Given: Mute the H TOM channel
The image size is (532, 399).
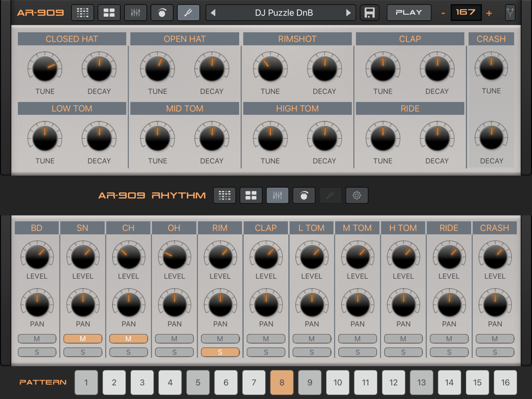Looking at the screenshot, I should pos(403,339).
